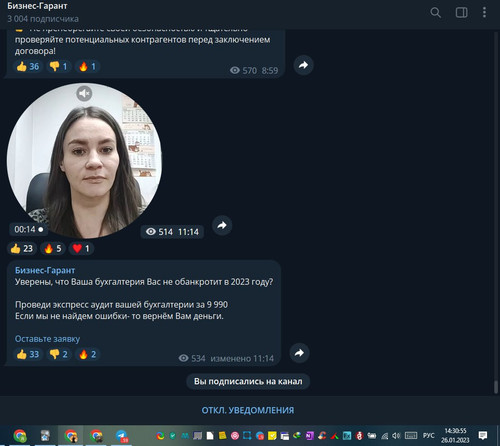The image size is (500, 446).
Task: Toggle thumbs-up reaction with count 33
Action: click(28, 354)
